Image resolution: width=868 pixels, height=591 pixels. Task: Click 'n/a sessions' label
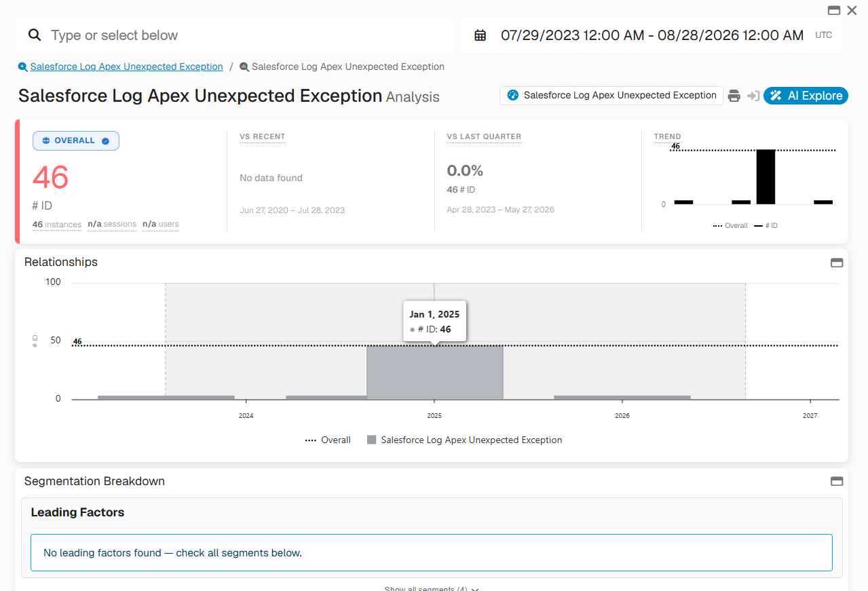(112, 224)
